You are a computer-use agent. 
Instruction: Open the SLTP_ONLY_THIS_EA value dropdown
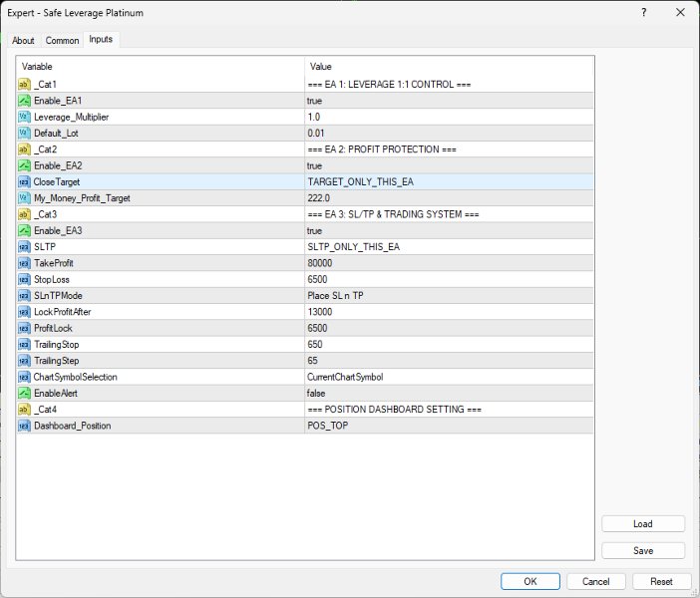click(x=449, y=247)
